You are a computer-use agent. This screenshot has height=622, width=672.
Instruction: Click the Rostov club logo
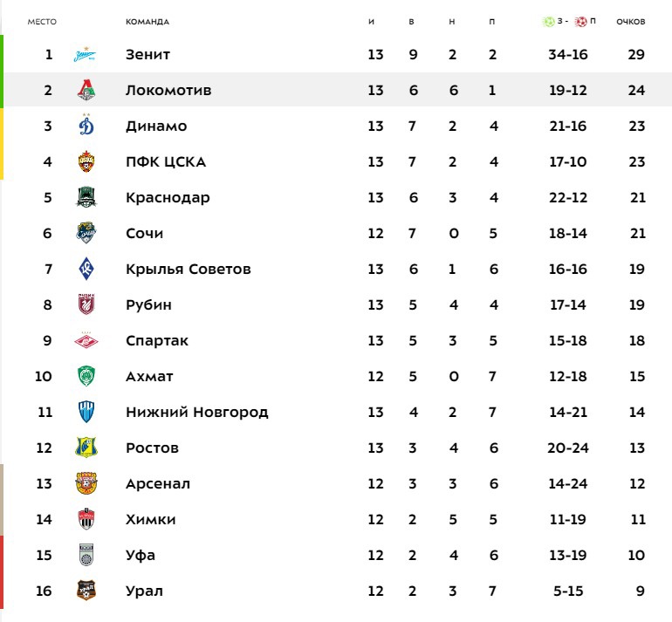coord(86,448)
